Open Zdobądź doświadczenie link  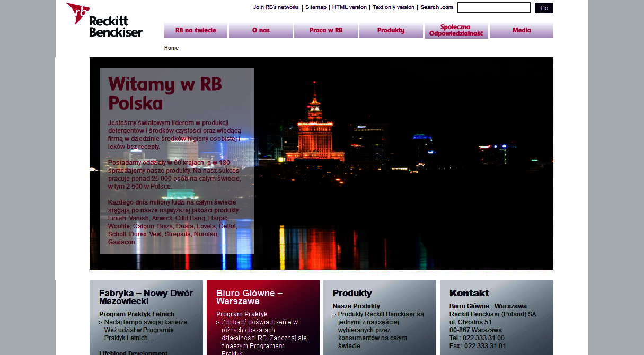point(263,338)
